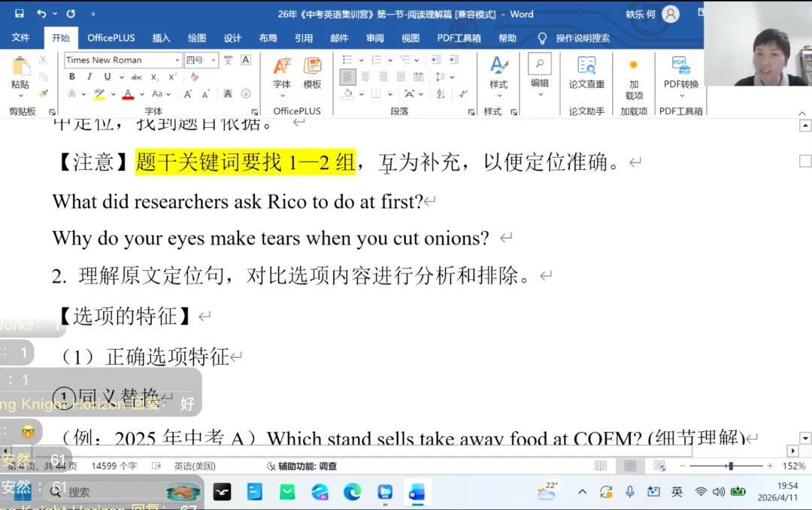Toggle bold formatting

(72, 74)
